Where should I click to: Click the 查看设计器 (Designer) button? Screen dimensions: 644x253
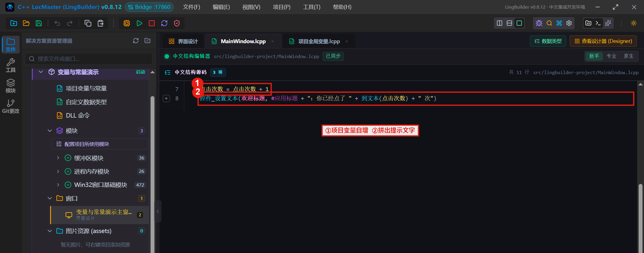click(x=603, y=41)
